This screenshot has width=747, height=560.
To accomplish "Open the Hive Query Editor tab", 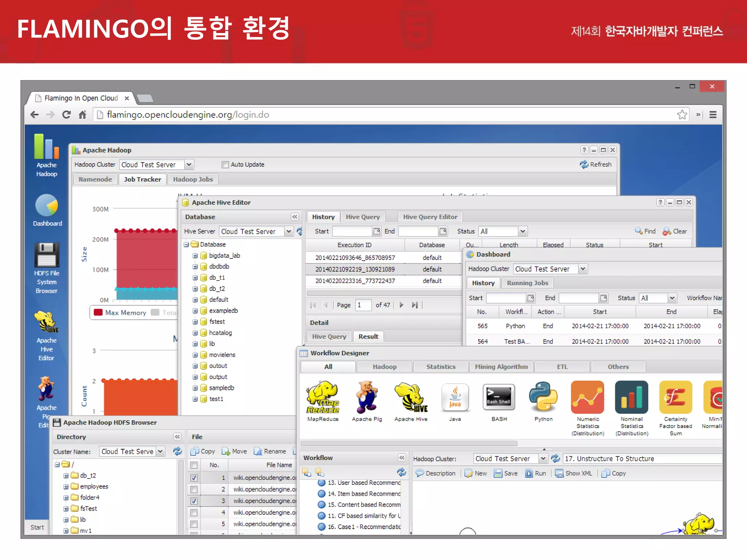I will (x=430, y=217).
